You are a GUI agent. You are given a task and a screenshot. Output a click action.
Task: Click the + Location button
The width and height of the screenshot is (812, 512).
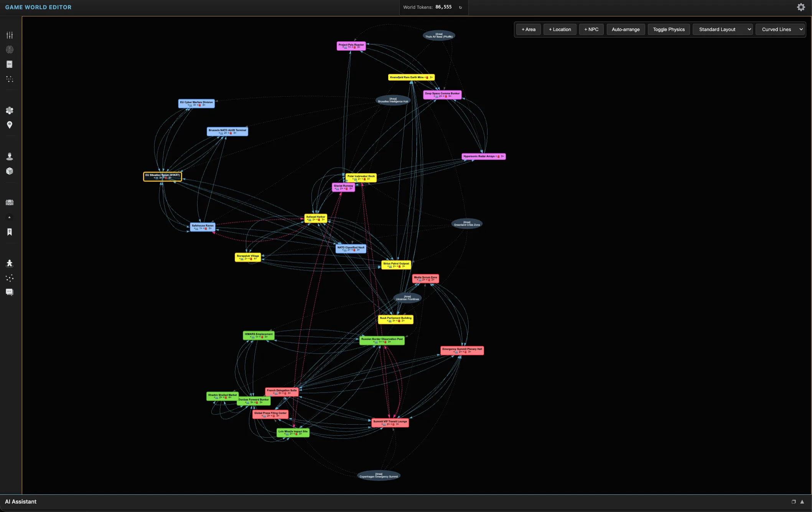[x=560, y=30]
